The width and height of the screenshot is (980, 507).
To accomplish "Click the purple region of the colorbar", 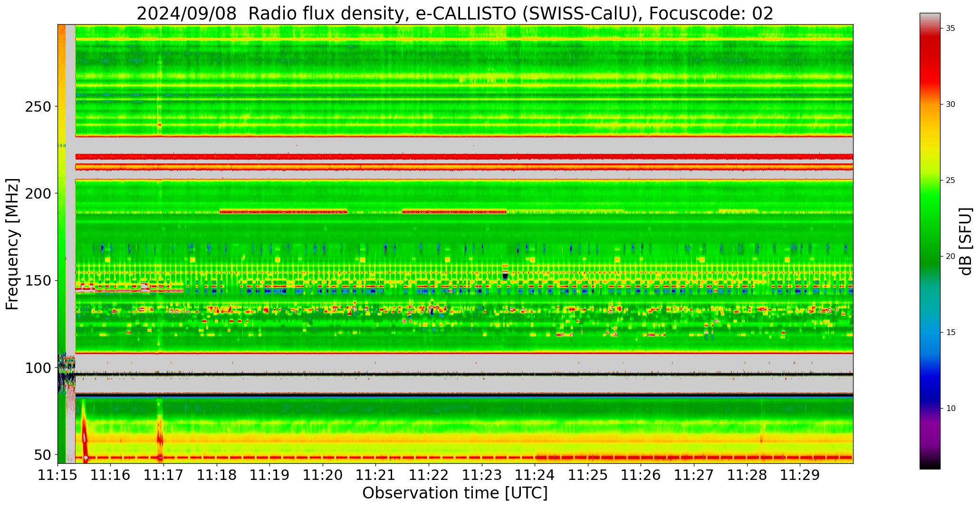I will click(930, 432).
